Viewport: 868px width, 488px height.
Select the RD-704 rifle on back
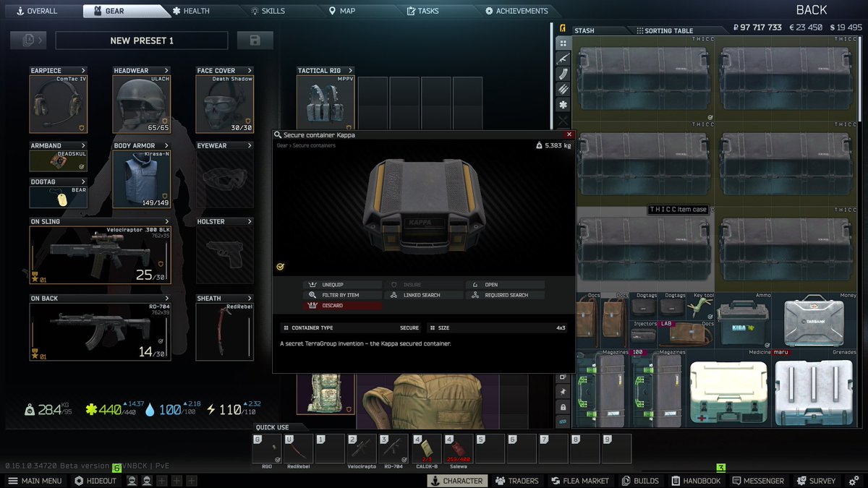click(100, 331)
